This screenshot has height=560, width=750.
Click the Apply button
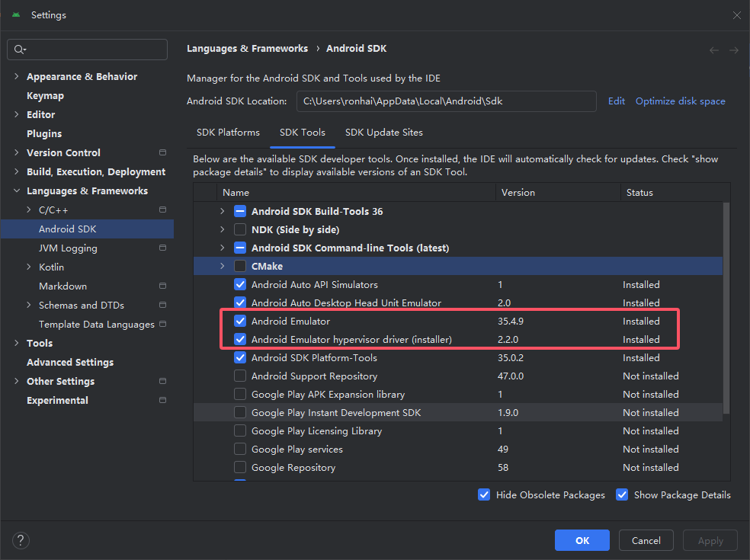[710, 540]
